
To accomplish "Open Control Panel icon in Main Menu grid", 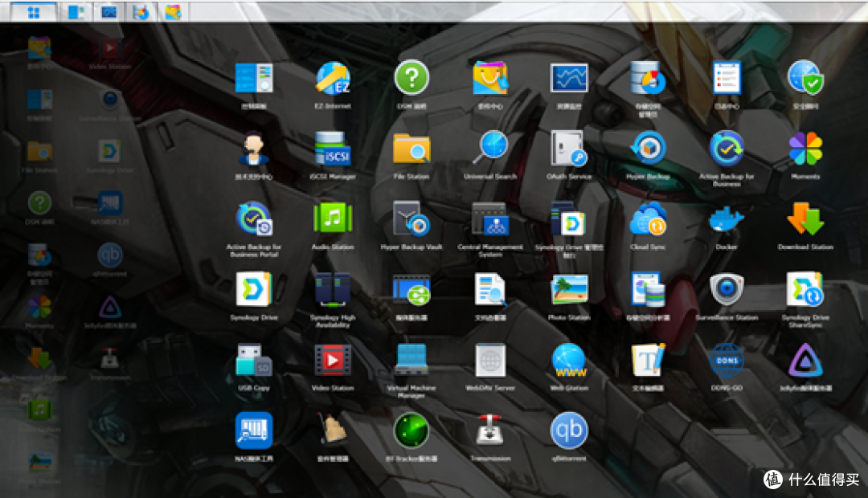I will (x=253, y=78).
